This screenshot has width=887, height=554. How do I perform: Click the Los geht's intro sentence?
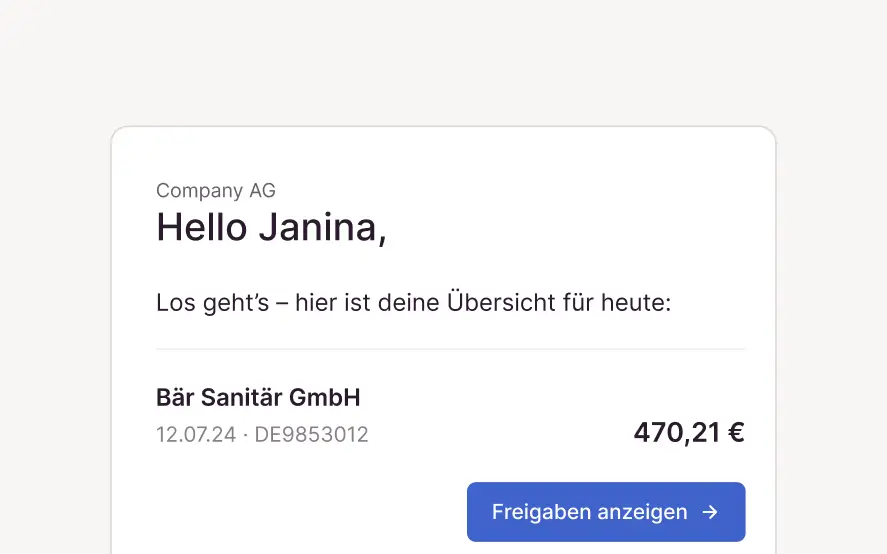point(413,302)
